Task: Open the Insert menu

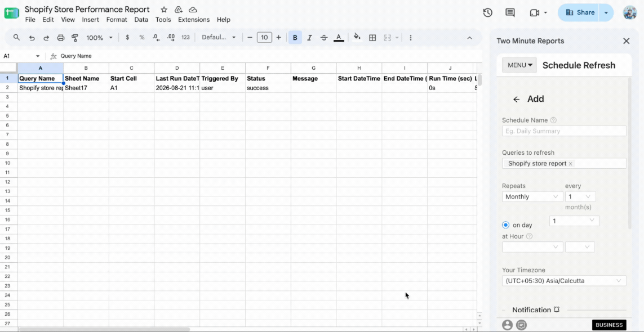Action: (x=90, y=20)
